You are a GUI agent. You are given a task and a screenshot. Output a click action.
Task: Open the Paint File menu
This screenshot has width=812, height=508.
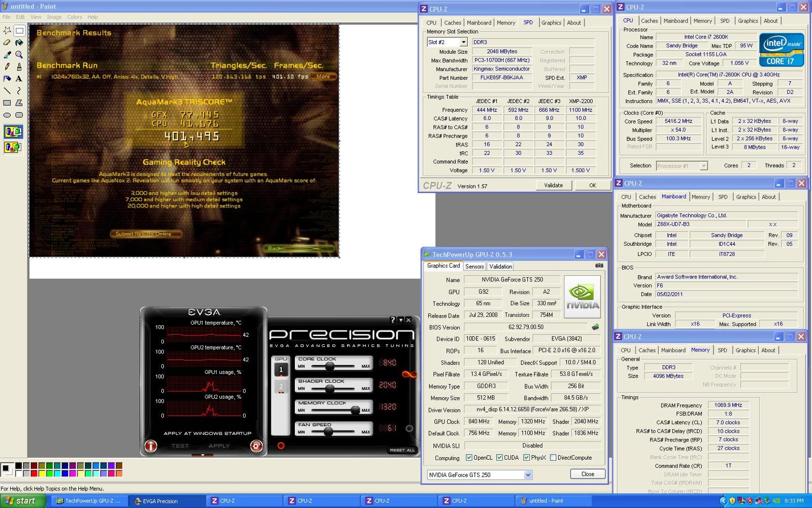pos(6,17)
